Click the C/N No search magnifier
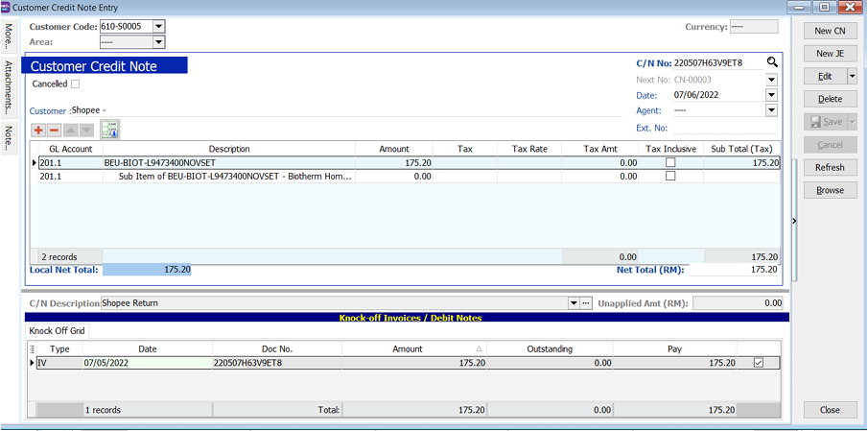This screenshot has height=431, width=868. 771,62
